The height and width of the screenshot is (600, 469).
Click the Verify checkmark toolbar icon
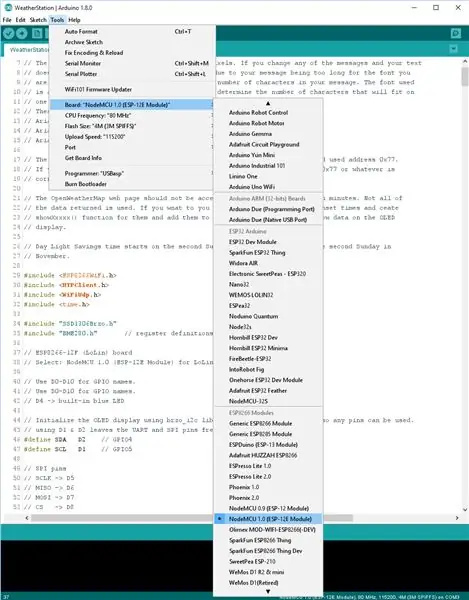tap(8, 34)
